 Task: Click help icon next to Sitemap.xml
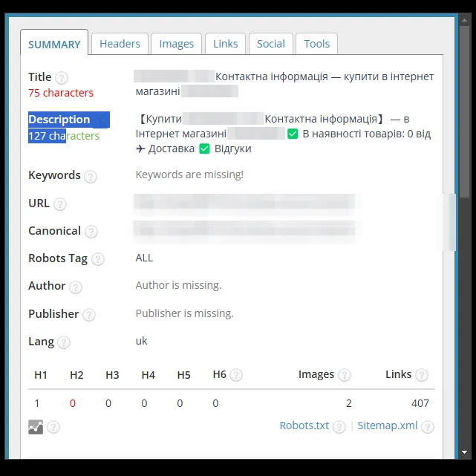pyautogui.click(x=428, y=427)
